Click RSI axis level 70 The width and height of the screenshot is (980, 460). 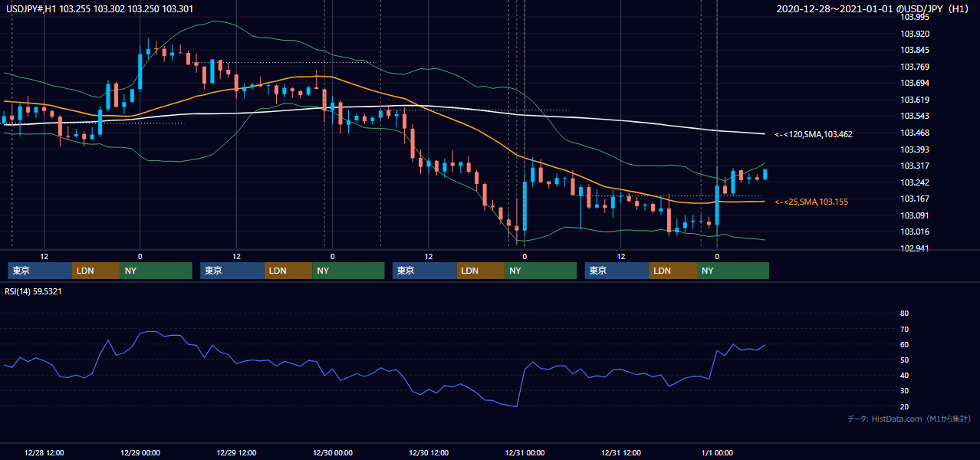904,329
